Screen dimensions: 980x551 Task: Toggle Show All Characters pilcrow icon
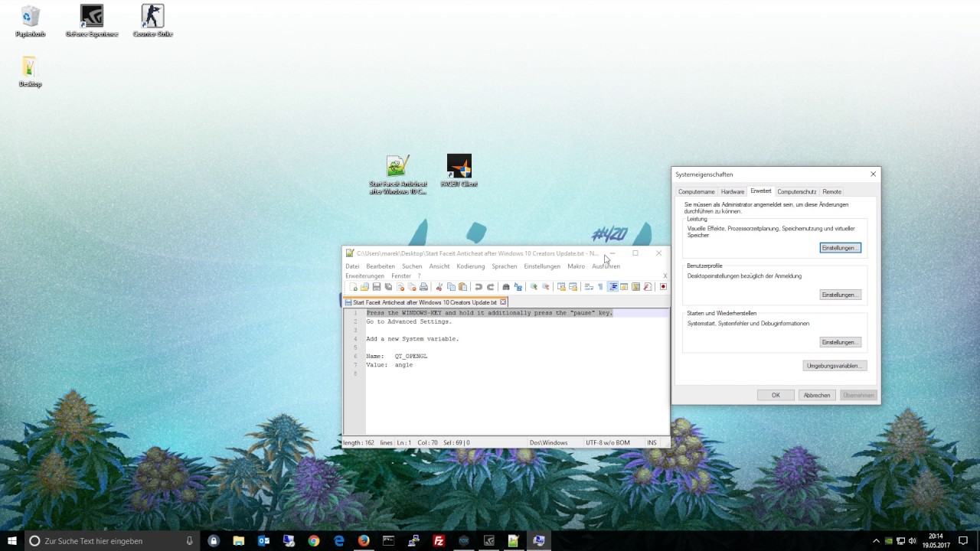[x=600, y=287]
